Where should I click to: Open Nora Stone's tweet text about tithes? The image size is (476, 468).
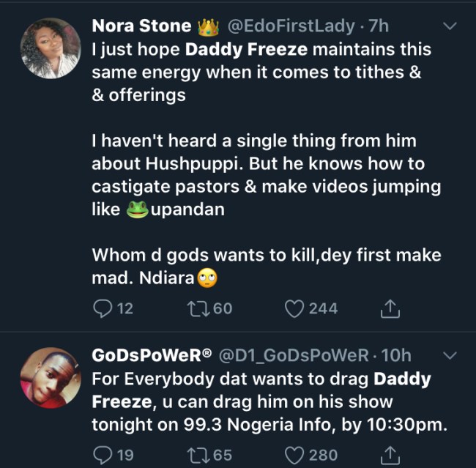pyautogui.click(x=256, y=73)
